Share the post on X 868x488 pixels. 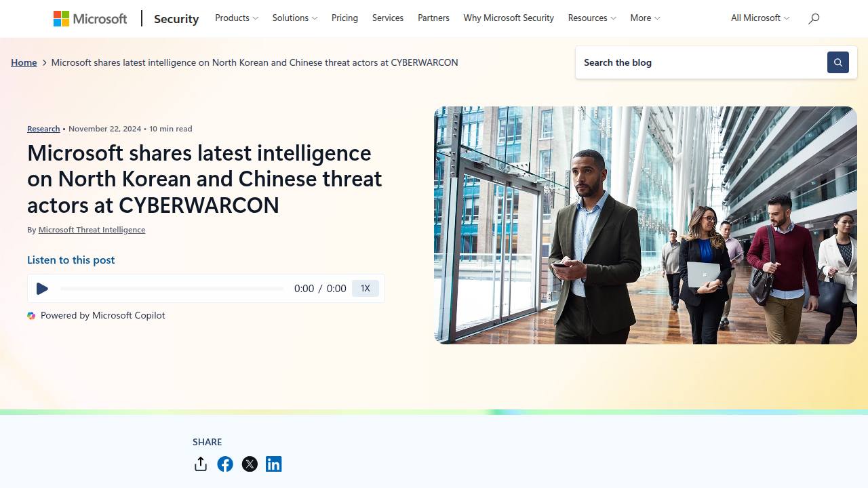pos(250,464)
